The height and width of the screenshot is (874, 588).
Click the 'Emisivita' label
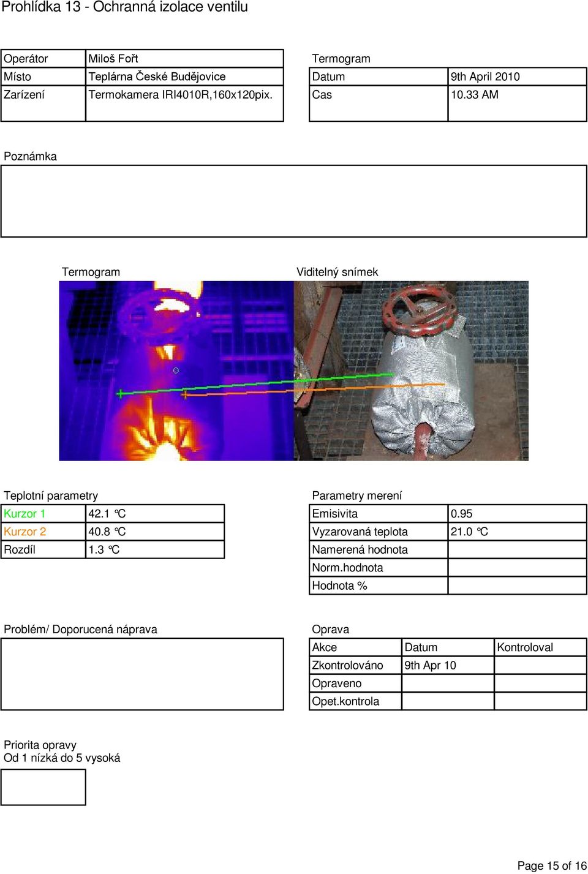[335, 514]
